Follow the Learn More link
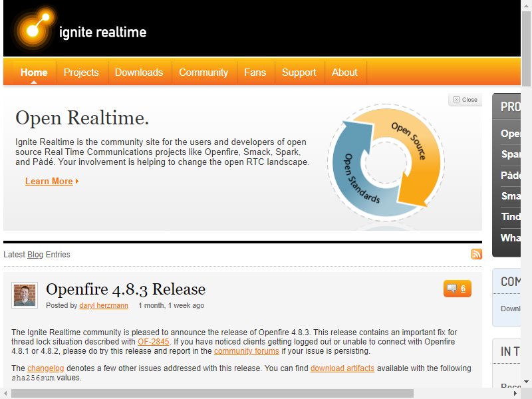The height and width of the screenshot is (399, 532). click(49, 181)
